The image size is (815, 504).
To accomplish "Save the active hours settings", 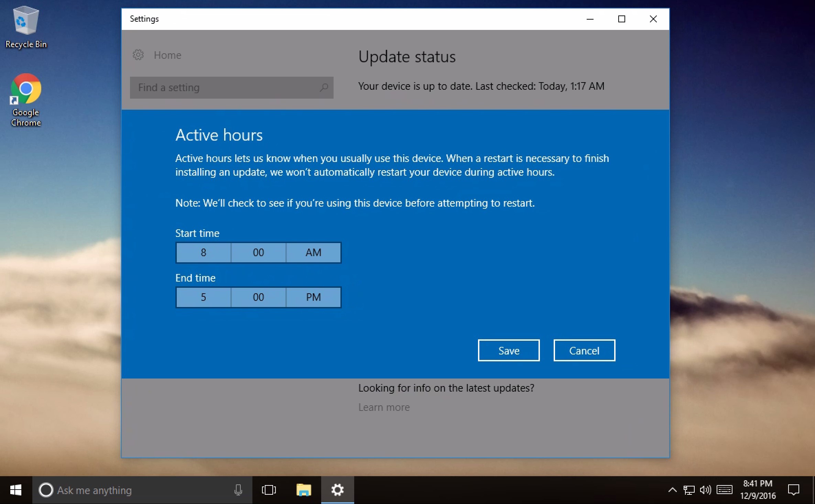I will [508, 350].
